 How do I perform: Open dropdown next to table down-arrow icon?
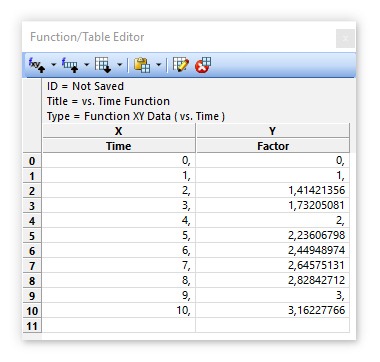tap(119, 64)
